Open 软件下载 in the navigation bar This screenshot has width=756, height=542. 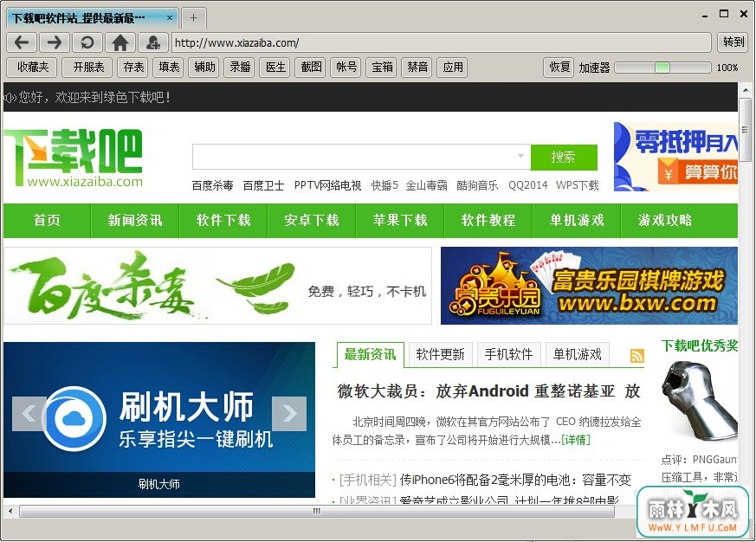coord(223,221)
